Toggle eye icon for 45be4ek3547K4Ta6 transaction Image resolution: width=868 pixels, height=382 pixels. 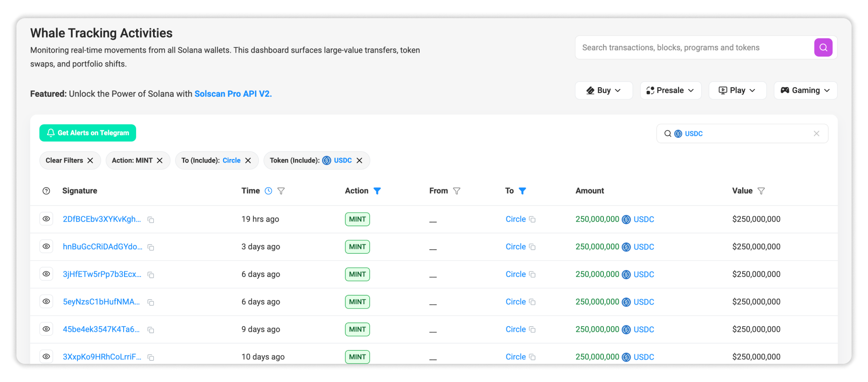coord(46,329)
